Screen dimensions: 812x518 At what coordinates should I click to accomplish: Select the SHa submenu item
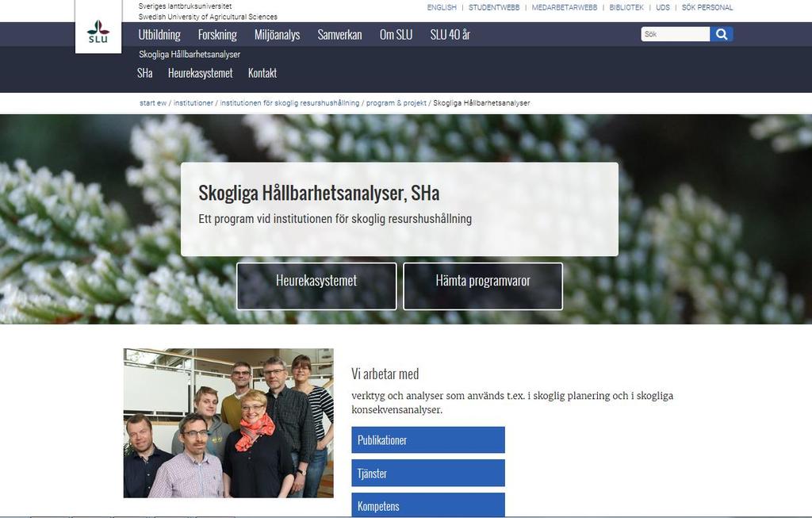[x=145, y=73]
